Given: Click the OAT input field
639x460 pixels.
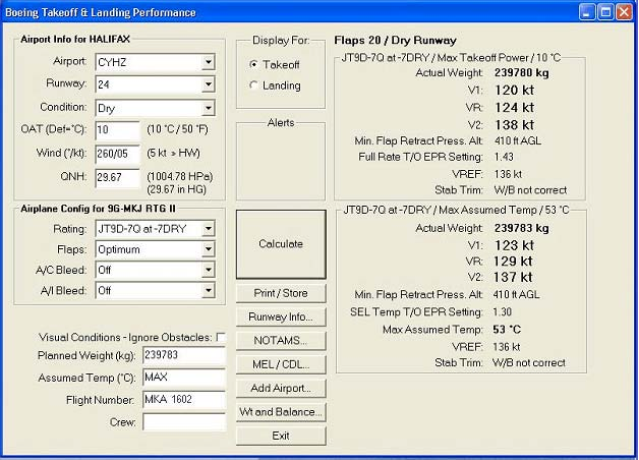Looking at the screenshot, I should pos(117,130).
